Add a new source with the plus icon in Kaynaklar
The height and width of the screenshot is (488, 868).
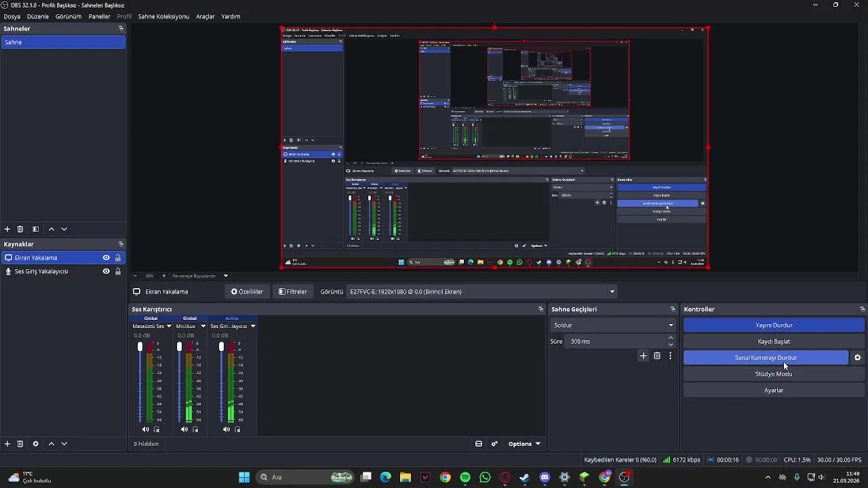[x=7, y=444]
